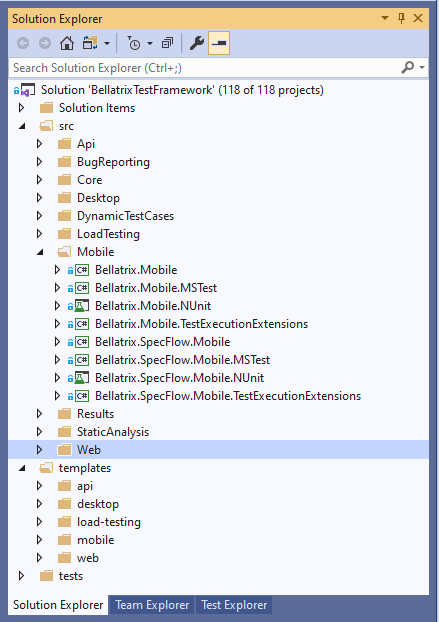Expand the Api folder
Screen dimensions: 439x622
point(40,144)
